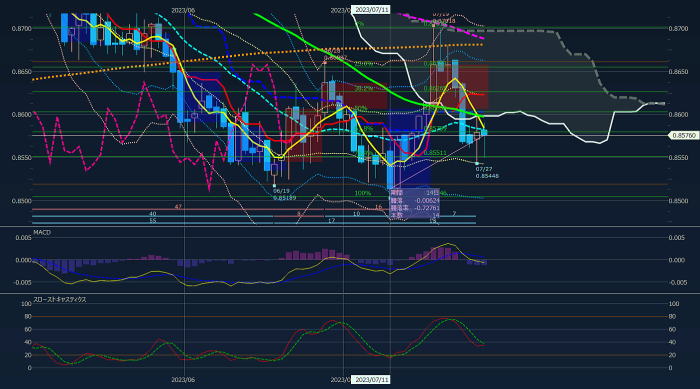Click the 2023/07/11 crosshair date label above the chart
Image resolution: width=700 pixels, height=389 pixels.
pyautogui.click(x=371, y=10)
